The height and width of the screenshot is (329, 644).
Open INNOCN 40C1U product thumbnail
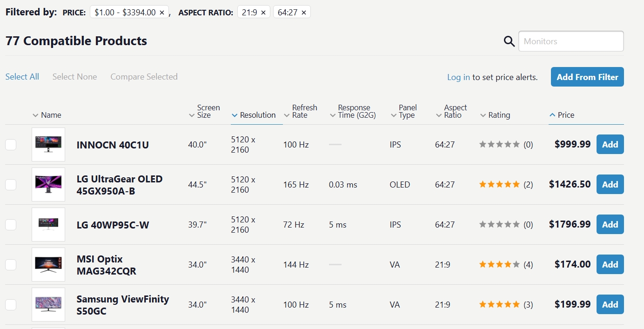coord(48,145)
